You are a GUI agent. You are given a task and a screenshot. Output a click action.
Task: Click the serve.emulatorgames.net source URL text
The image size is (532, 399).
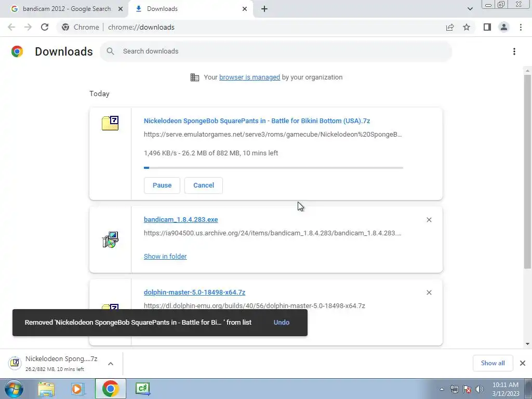click(273, 135)
